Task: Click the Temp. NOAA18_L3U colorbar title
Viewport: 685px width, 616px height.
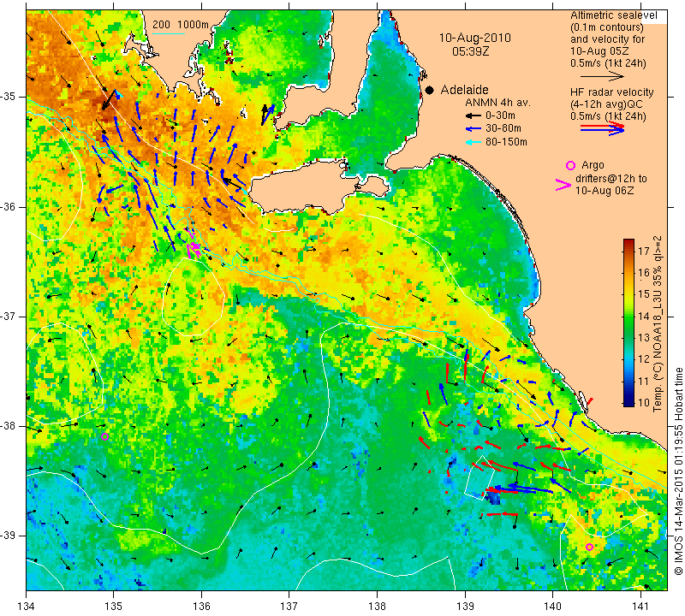Action: [x=658, y=323]
